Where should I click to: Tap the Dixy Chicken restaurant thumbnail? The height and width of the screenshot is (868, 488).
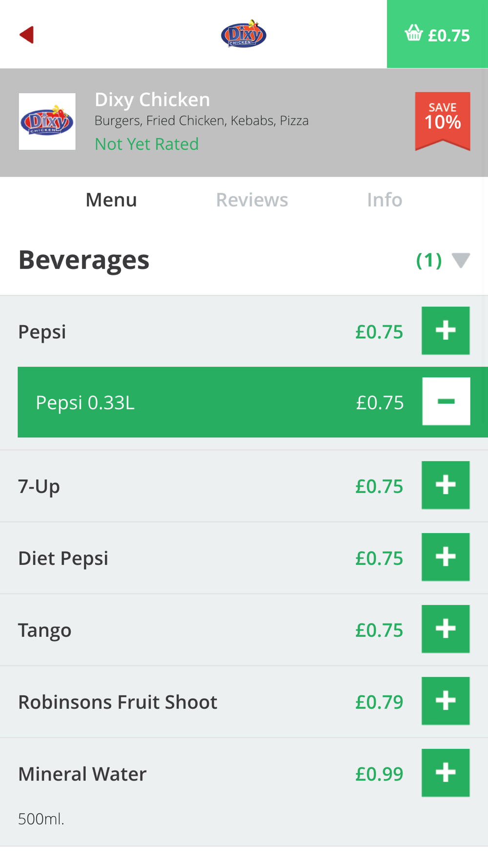[47, 122]
